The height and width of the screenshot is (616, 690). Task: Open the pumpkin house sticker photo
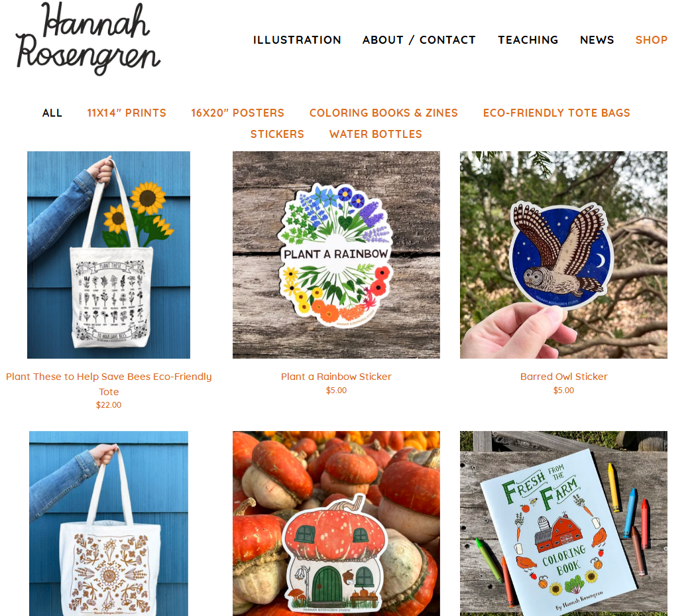(336, 524)
